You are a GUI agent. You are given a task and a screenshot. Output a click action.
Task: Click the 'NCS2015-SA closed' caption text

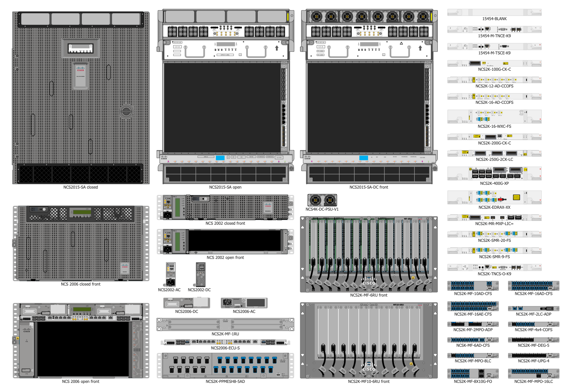click(x=81, y=187)
